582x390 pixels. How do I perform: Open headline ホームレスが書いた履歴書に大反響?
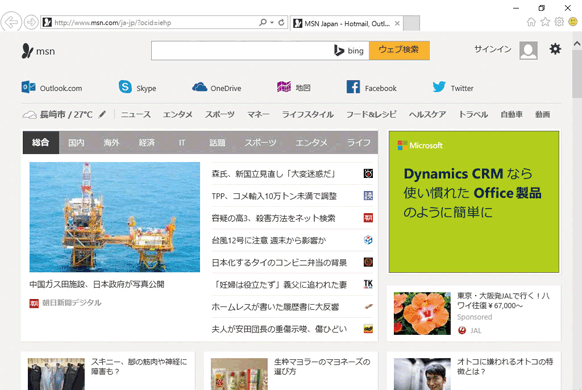point(275,307)
